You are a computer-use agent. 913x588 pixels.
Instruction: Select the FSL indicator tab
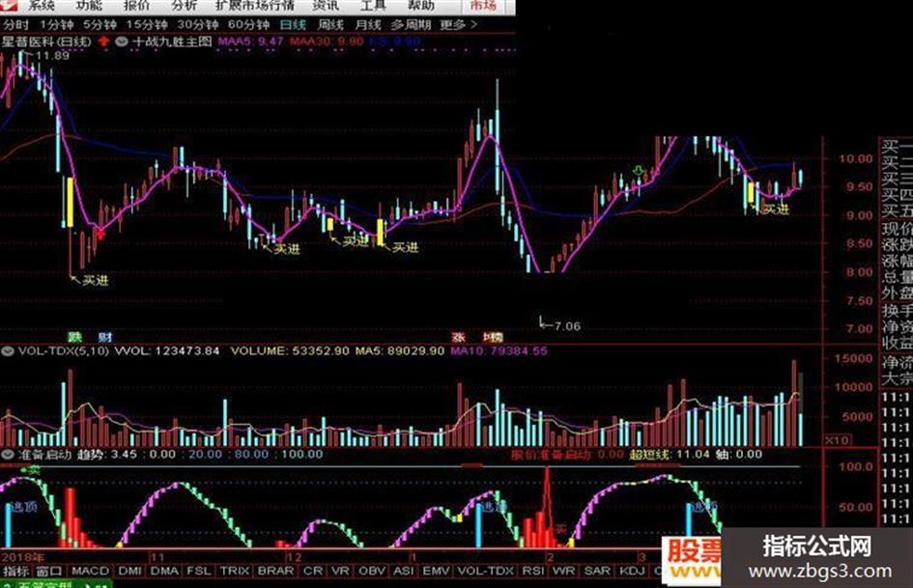[x=199, y=572]
